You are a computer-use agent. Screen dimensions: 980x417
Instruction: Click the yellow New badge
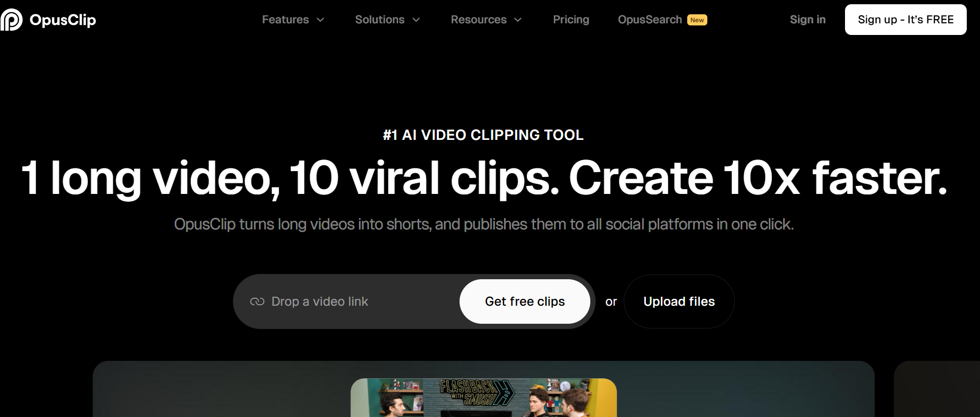tap(697, 20)
